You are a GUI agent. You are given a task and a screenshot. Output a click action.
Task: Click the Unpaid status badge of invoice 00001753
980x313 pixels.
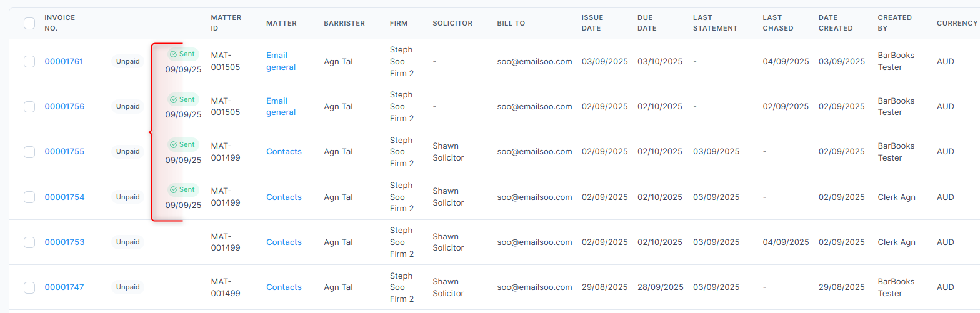tap(128, 242)
